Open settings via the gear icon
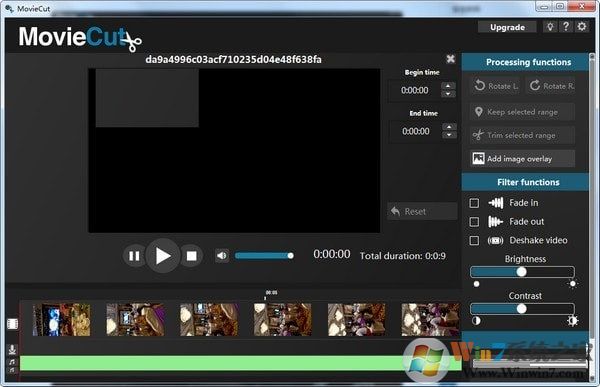Viewport: 600px width, 387px height. (x=582, y=27)
